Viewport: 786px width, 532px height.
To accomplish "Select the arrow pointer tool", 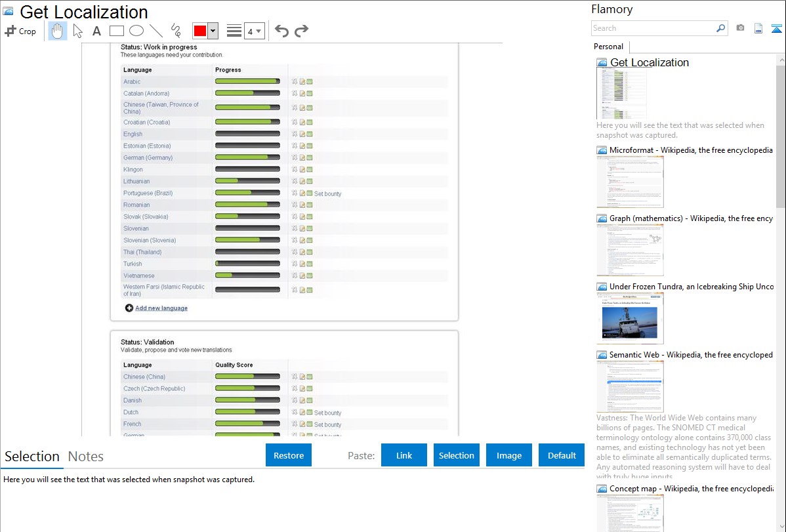I will (77, 31).
